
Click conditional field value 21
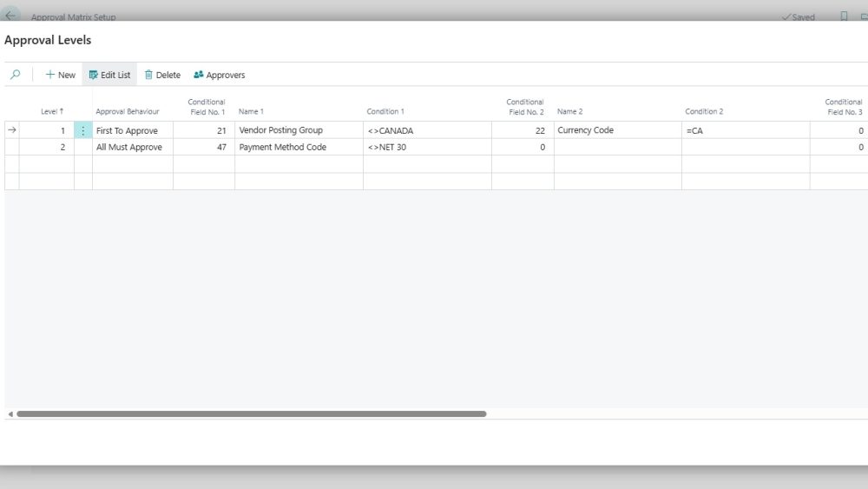[204, 130]
